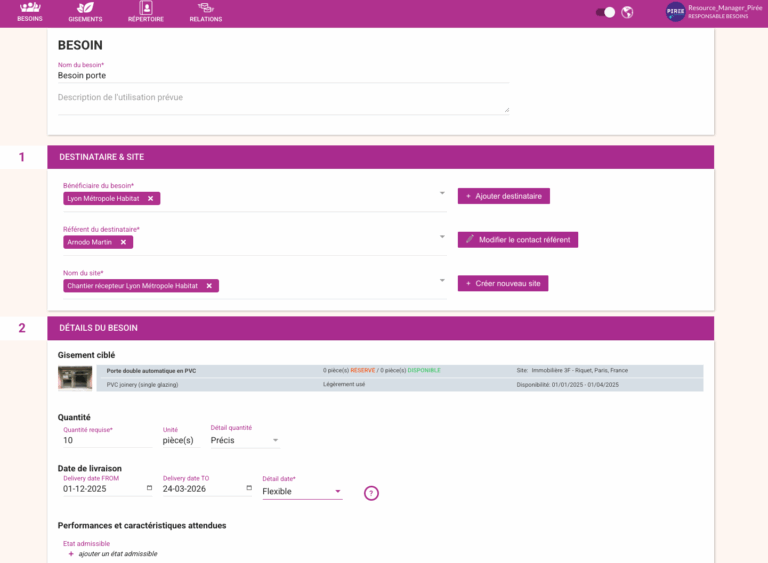Open the Gisements leaf icon

click(85, 8)
